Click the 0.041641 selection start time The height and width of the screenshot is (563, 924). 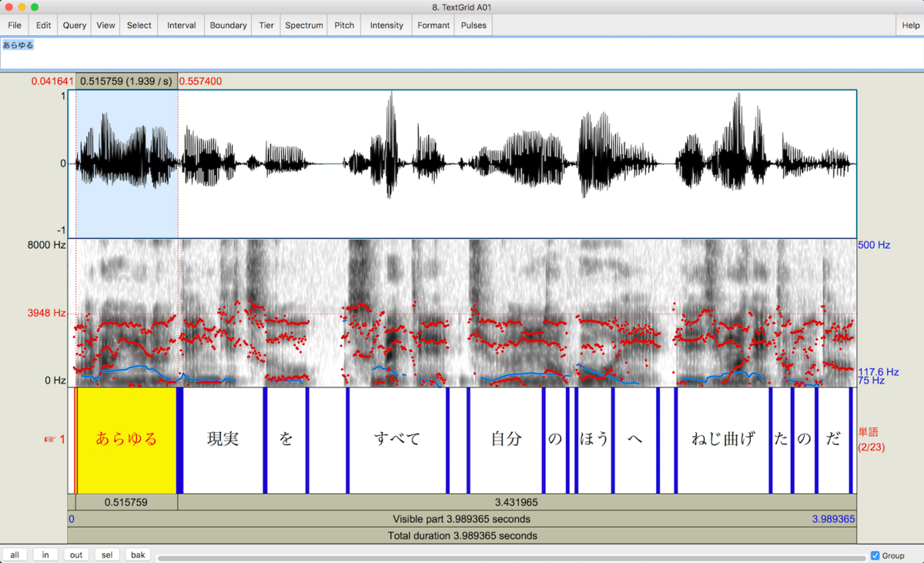tap(52, 81)
